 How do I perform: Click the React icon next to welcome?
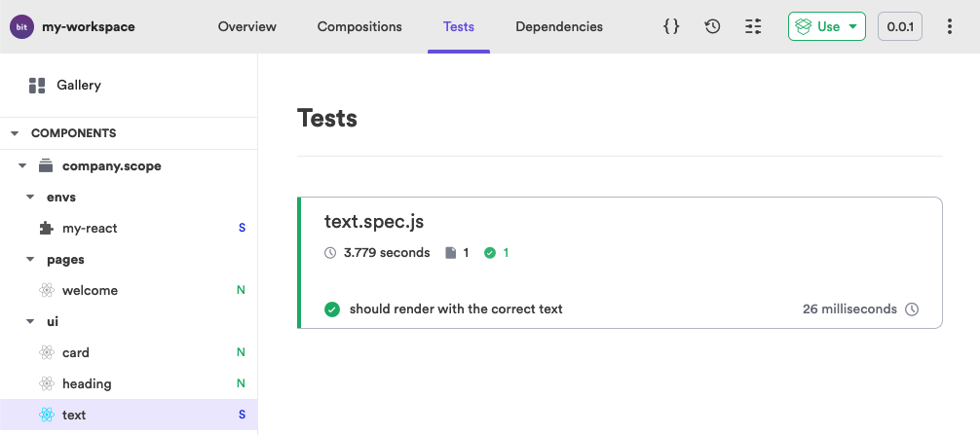point(46,291)
